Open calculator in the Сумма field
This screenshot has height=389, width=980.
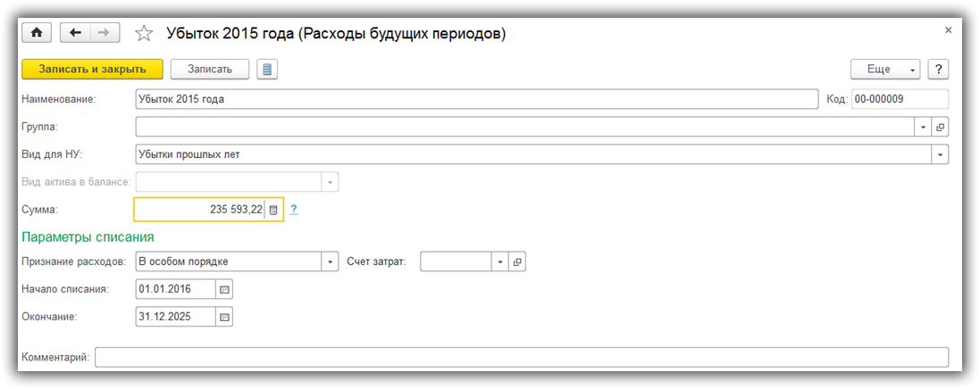(x=273, y=210)
